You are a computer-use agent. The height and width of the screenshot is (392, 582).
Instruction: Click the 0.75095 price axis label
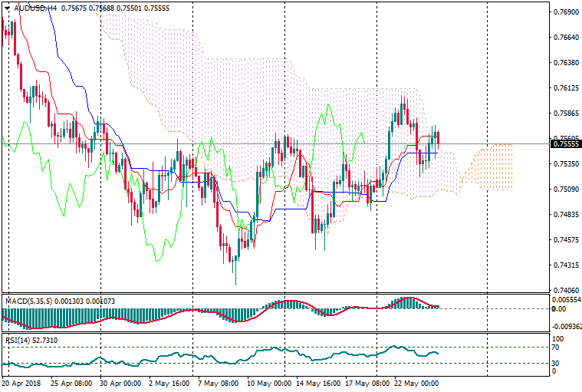(564, 189)
